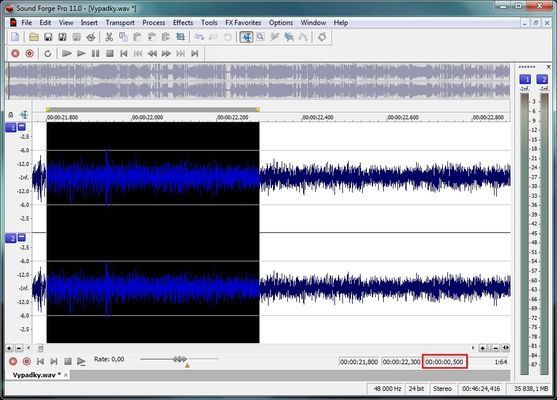Toggle loop playback button
Image resolution: width=557 pixels, height=400 pixels.
pos(48,53)
